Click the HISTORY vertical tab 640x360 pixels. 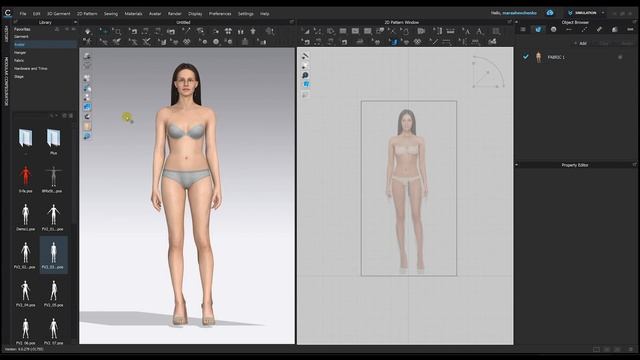[6, 33]
